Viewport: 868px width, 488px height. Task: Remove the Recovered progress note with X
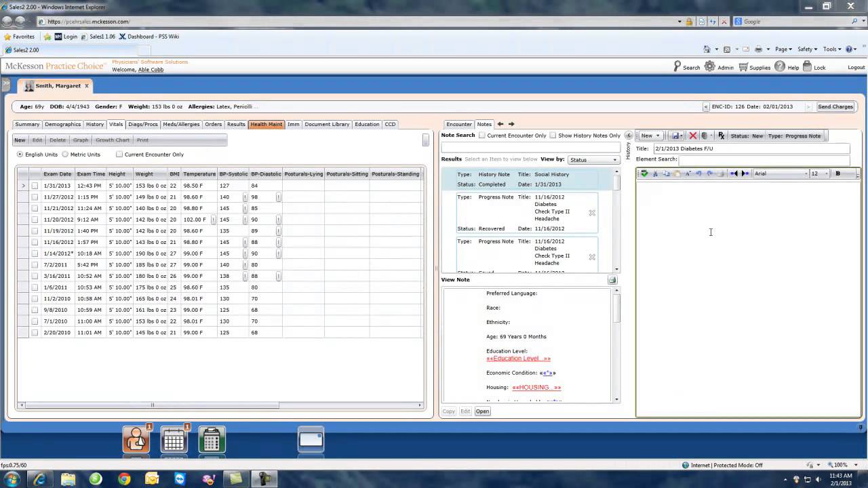pos(592,213)
